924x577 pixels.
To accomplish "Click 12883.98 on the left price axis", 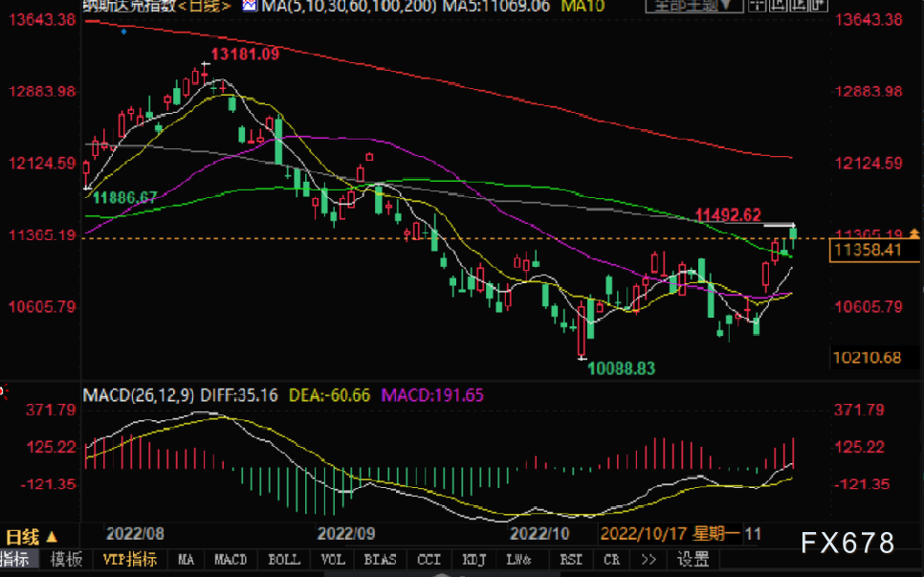I will click(42, 91).
